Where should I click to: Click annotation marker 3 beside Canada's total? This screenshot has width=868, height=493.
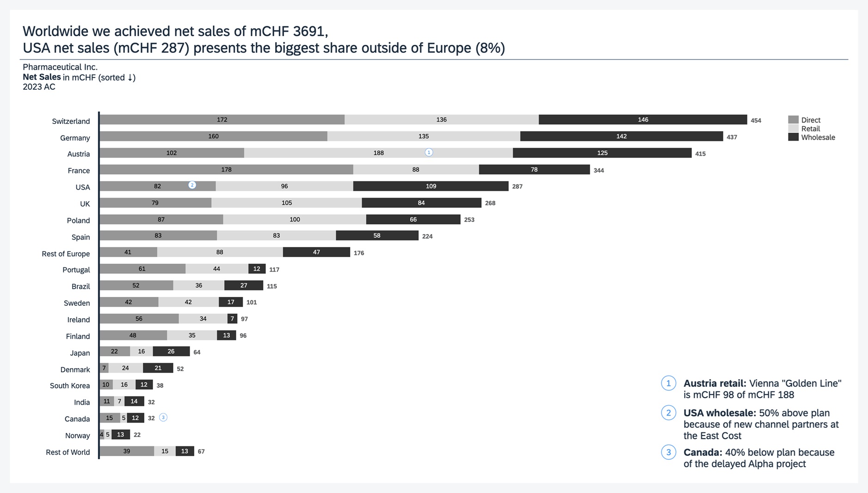163,418
